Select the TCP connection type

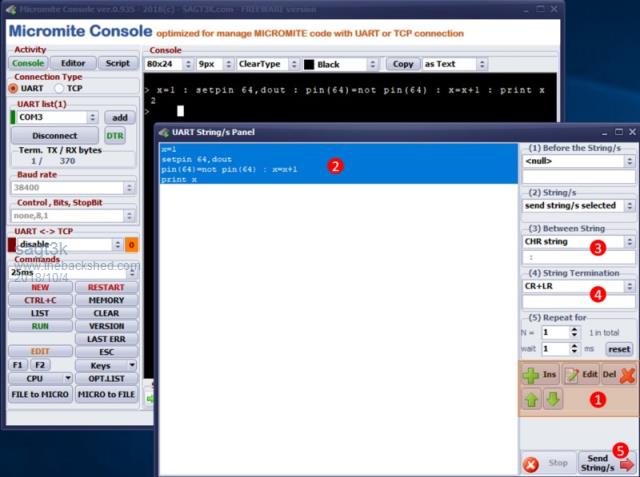(x=59, y=88)
